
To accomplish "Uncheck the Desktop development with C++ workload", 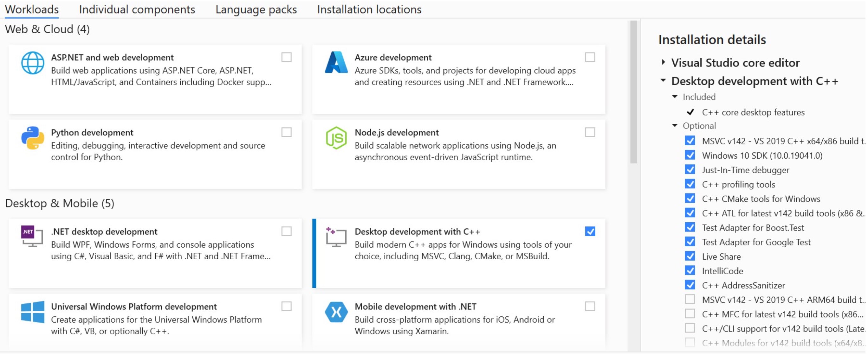I will coord(590,231).
